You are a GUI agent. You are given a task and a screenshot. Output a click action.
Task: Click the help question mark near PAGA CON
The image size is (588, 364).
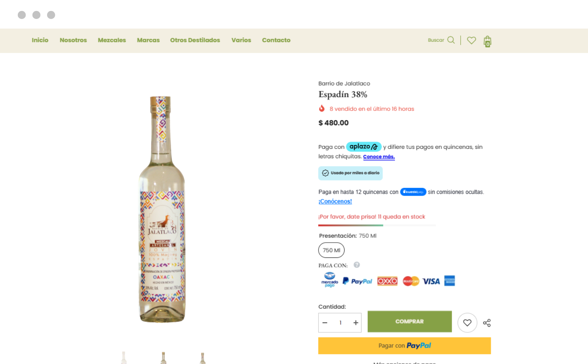[357, 265]
